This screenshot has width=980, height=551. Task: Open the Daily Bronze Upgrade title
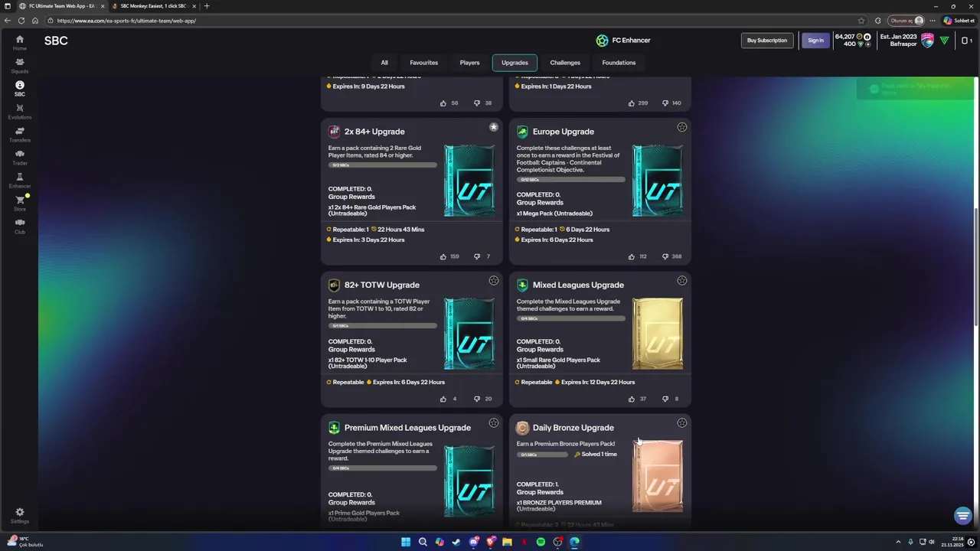click(x=573, y=428)
